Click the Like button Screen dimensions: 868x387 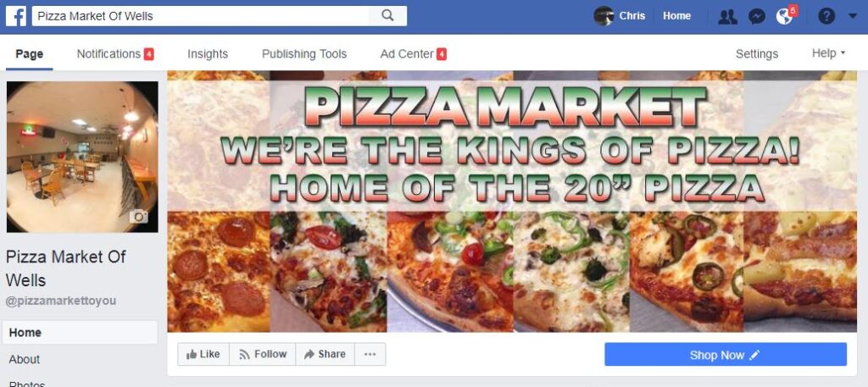coord(203,354)
